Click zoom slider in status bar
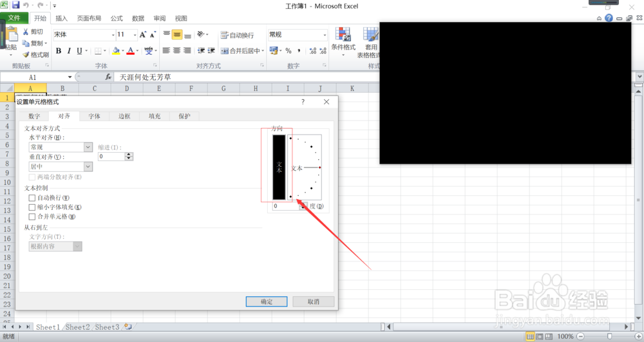Image resolution: width=644 pixels, height=342 pixels. coord(609,336)
